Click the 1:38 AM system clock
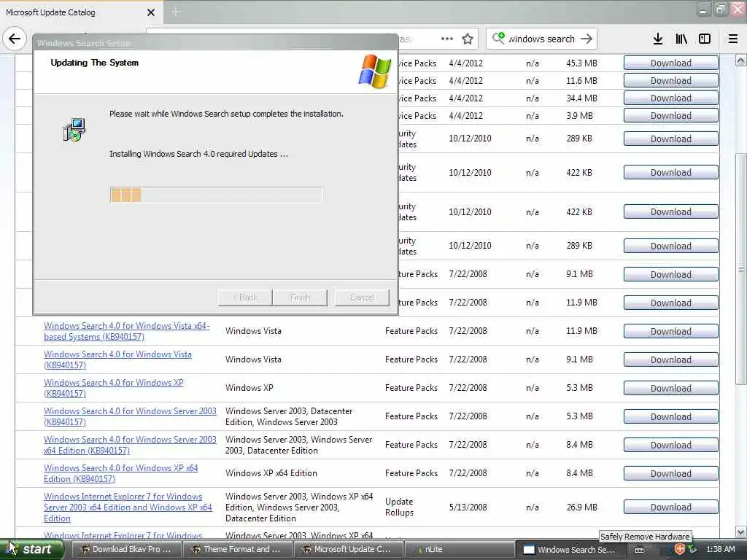The image size is (747, 560). click(720, 550)
